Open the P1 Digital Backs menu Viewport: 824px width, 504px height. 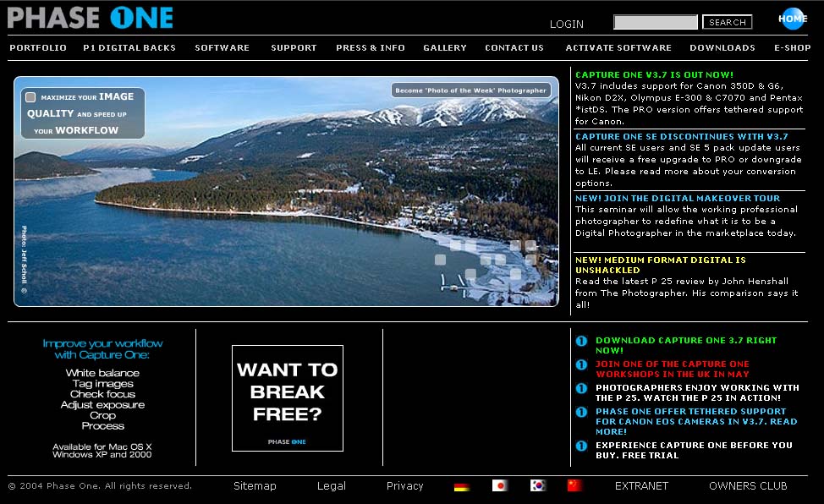click(x=129, y=48)
